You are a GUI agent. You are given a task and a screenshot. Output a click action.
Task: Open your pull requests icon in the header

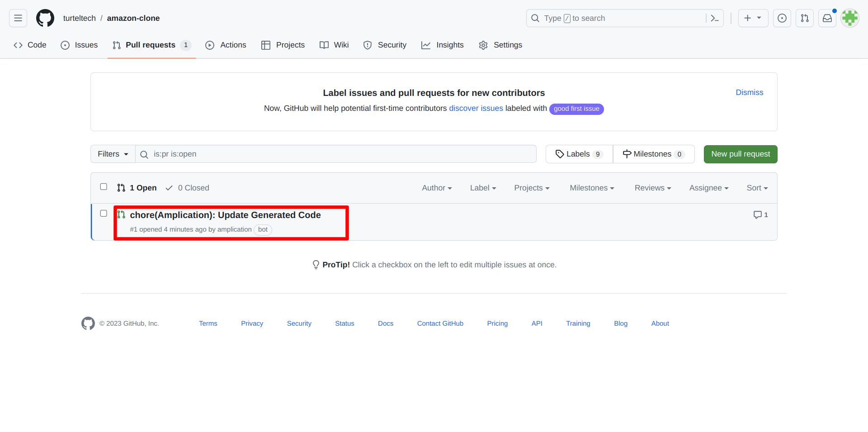click(x=805, y=18)
